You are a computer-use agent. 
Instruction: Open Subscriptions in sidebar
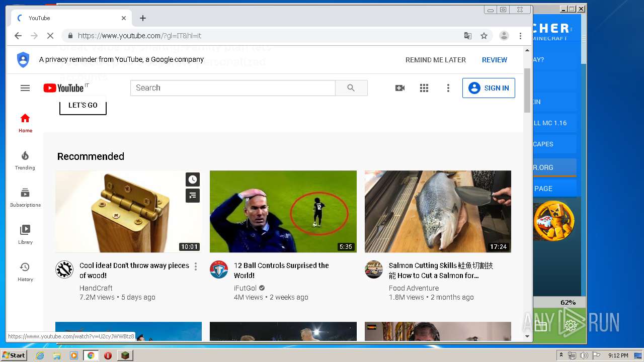25,198
